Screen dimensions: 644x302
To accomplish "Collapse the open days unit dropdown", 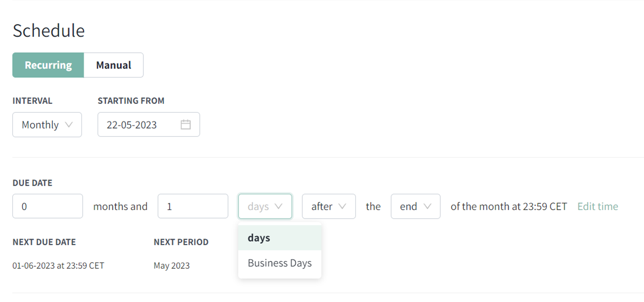I will pos(265,206).
